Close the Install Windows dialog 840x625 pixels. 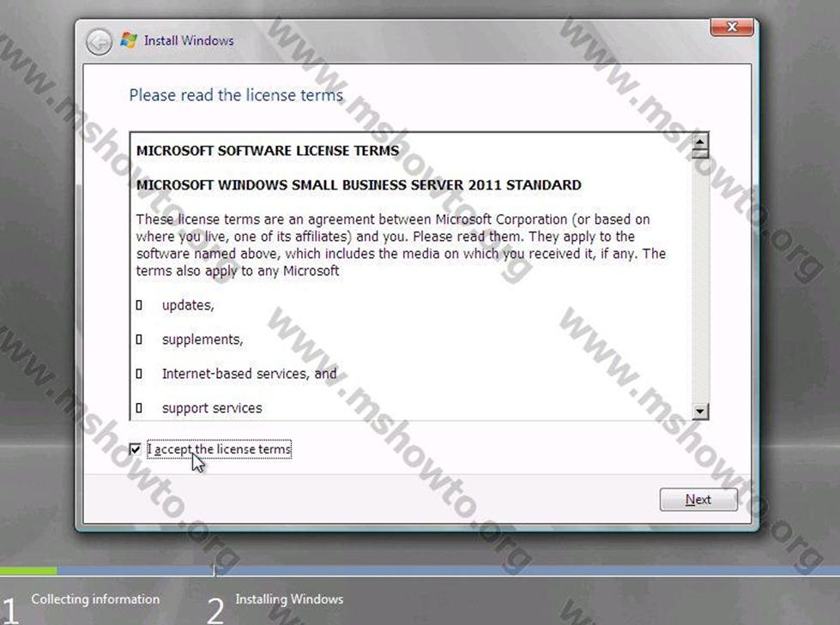[732, 27]
